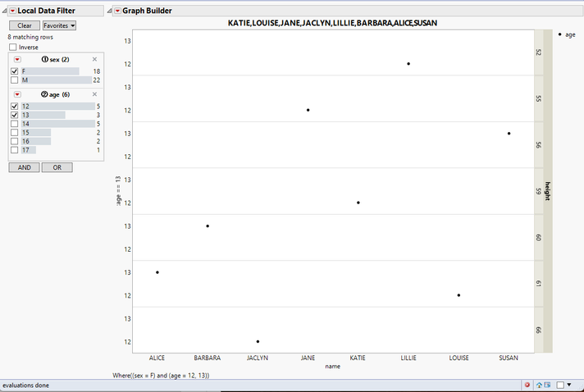Click the home window icon in status bar

[539, 385]
